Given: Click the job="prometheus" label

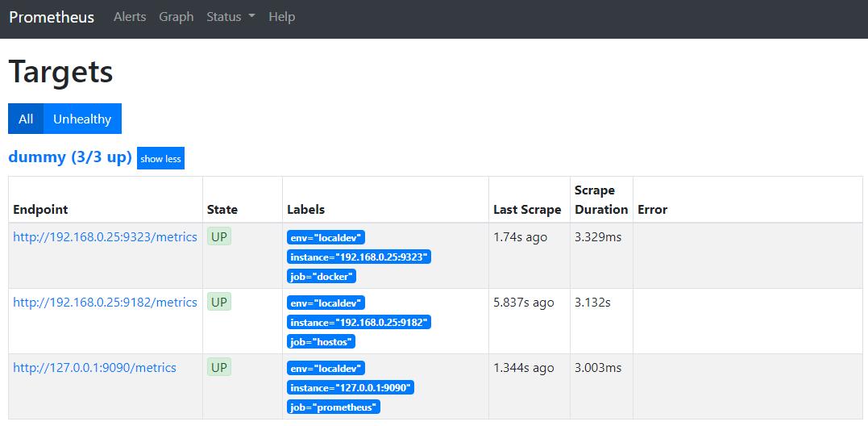Looking at the screenshot, I should tap(334, 407).
